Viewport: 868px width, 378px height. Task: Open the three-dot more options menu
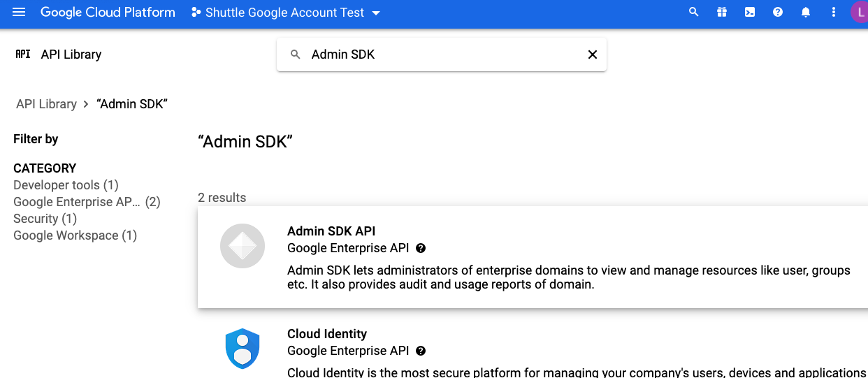833,13
